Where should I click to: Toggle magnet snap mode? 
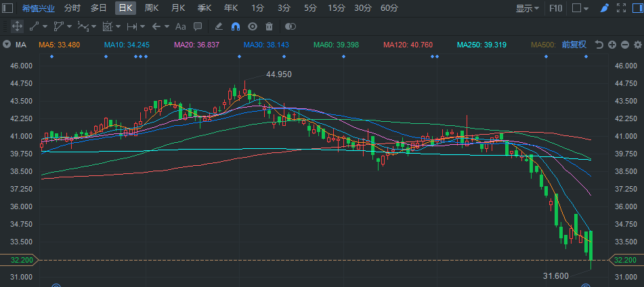236,26
